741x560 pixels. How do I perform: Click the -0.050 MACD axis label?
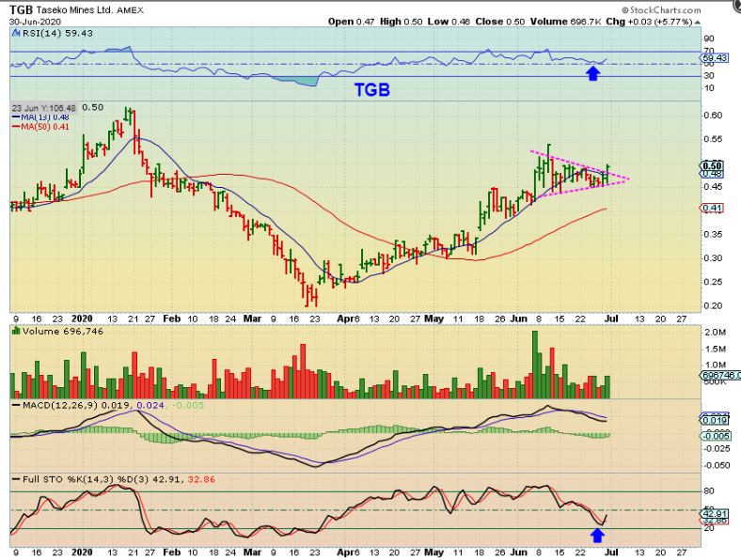tap(717, 465)
